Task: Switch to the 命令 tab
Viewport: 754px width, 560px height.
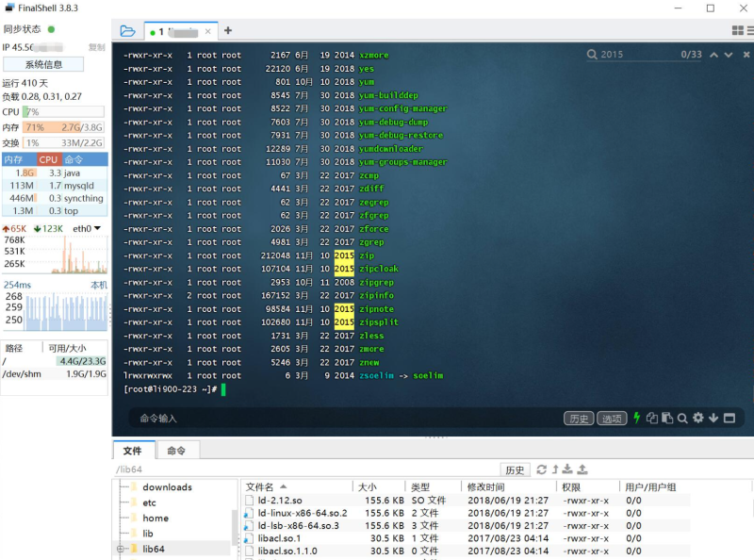Action: [x=176, y=451]
